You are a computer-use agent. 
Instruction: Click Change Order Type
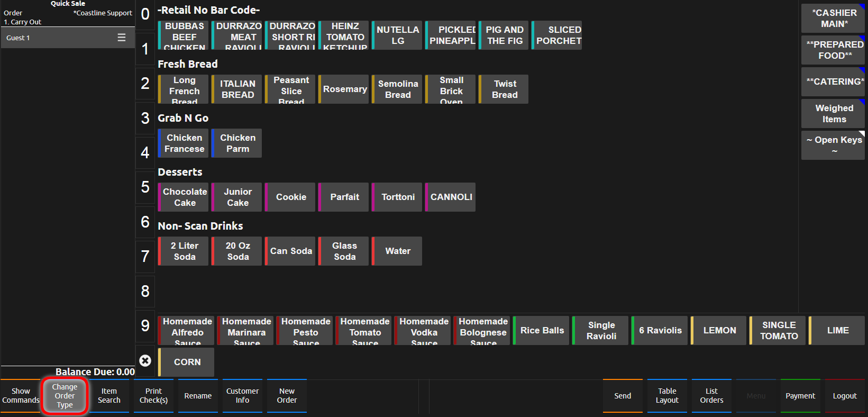65,396
